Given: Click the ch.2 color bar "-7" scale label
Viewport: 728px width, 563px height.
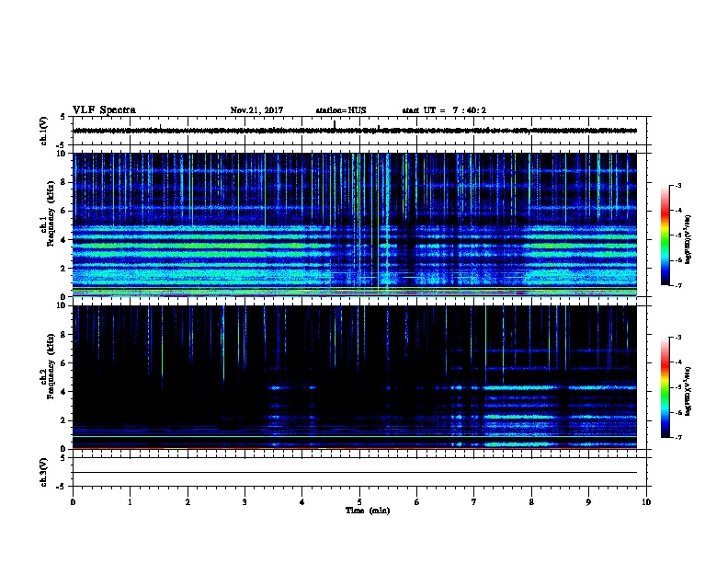Looking at the screenshot, I should click(x=678, y=438).
